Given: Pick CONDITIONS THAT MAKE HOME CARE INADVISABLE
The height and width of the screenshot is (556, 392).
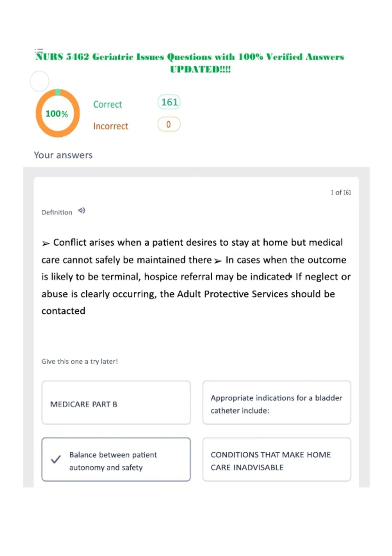Looking at the screenshot, I should pyautogui.click(x=277, y=460).
